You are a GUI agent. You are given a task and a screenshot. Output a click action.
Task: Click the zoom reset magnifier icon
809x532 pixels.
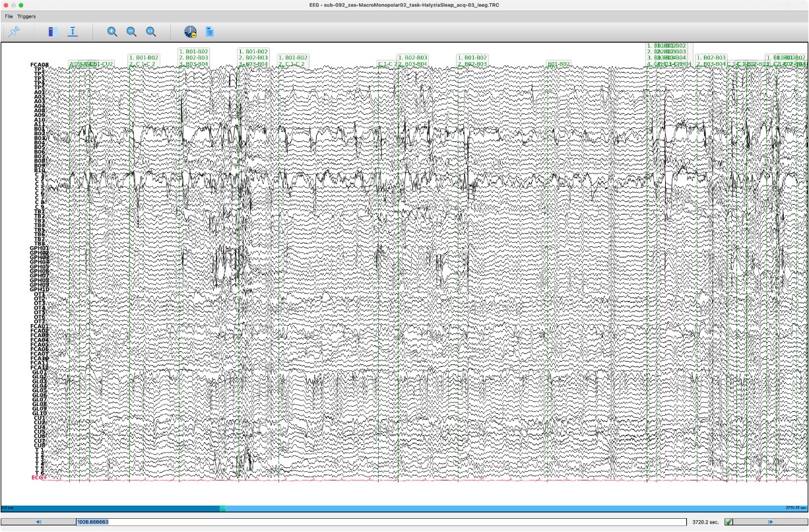tap(150, 31)
